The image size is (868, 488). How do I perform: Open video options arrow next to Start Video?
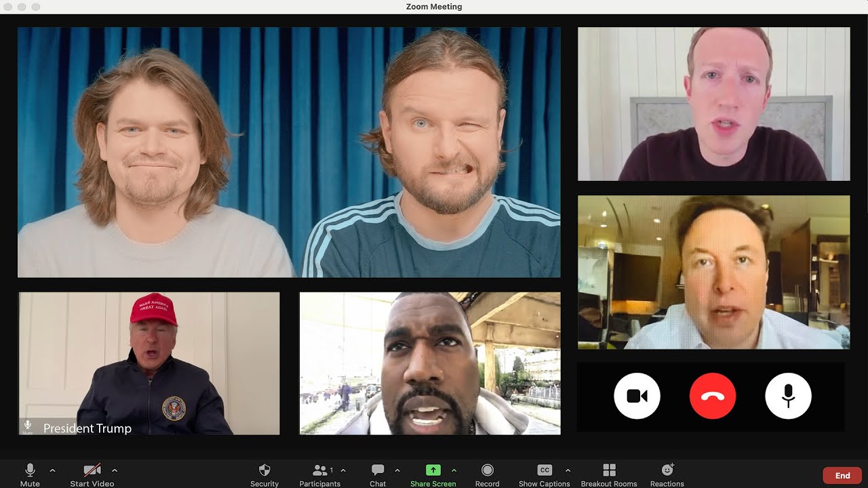[115, 470]
